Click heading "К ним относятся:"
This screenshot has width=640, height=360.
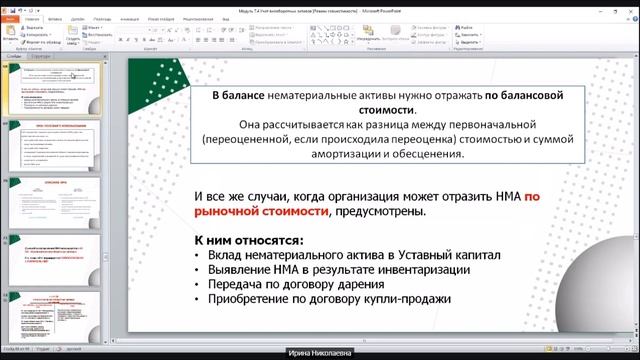point(249,240)
